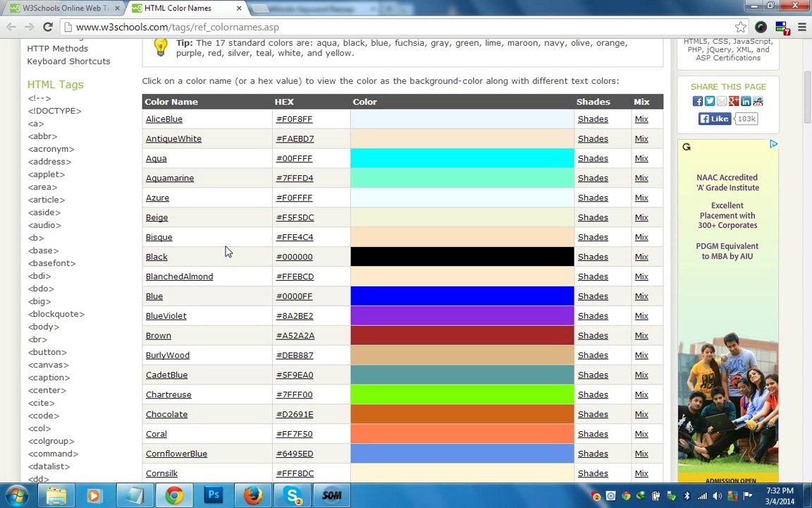Switch to the W3Schools Online Web tab
812x508 pixels.
tap(66, 8)
